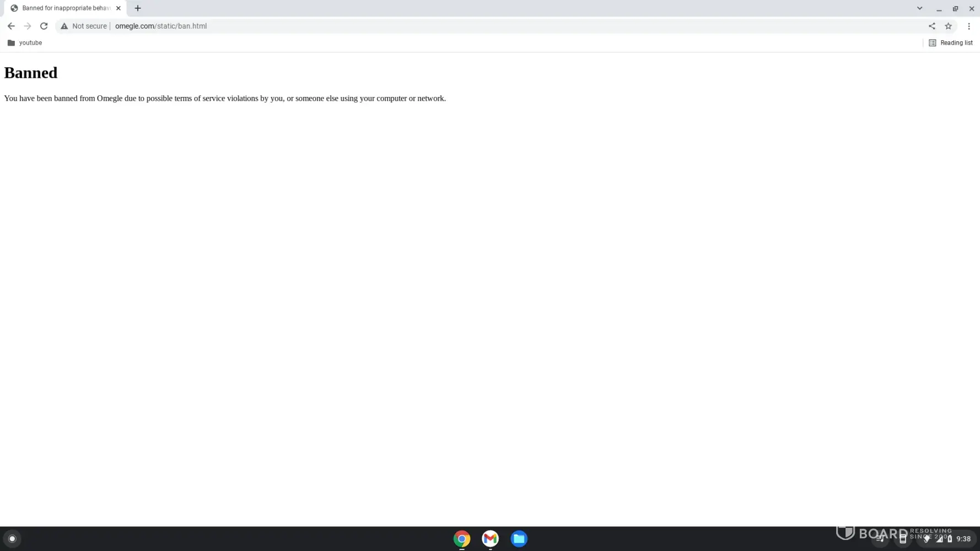The height and width of the screenshot is (551, 980).
Task: View site info via Not secure warning
Action: pos(84,26)
